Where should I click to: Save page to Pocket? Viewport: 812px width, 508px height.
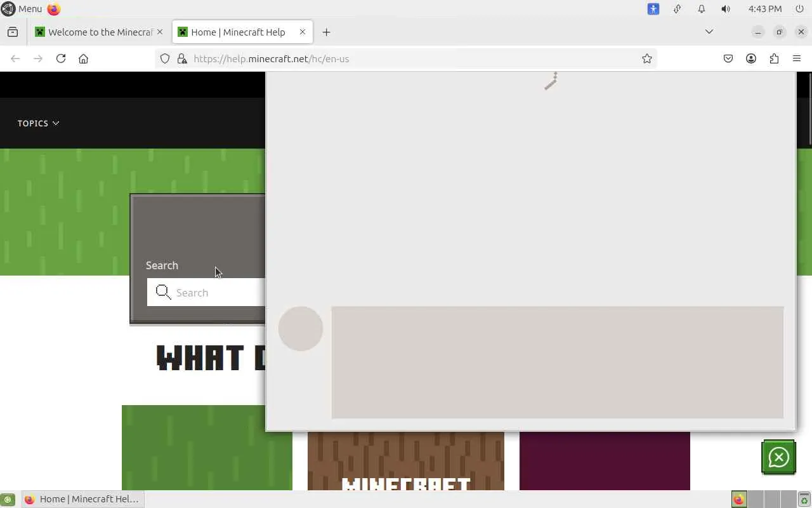point(728,58)
